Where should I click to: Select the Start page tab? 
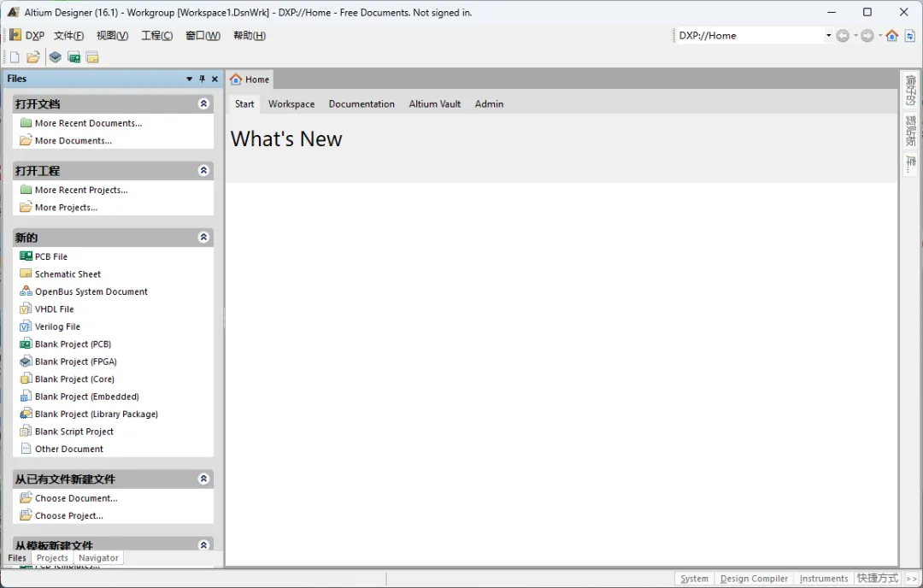(x=244, y=103)
